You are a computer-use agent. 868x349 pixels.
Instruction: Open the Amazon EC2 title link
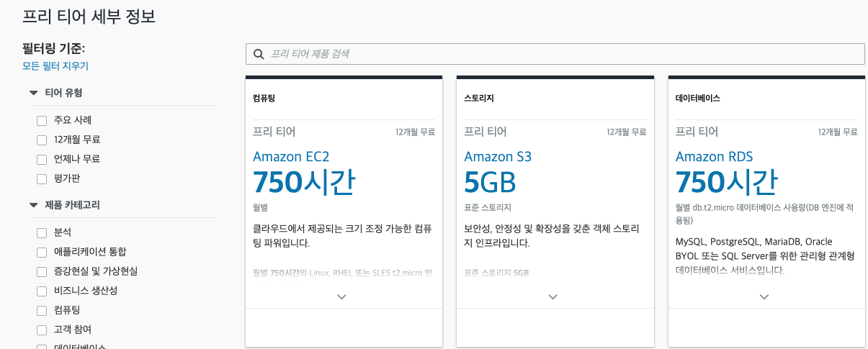pos(291,156)
